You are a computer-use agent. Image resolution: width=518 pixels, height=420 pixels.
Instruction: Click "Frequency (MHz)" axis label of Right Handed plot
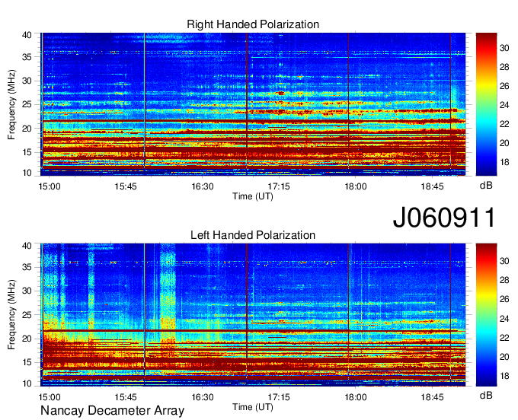11,104
